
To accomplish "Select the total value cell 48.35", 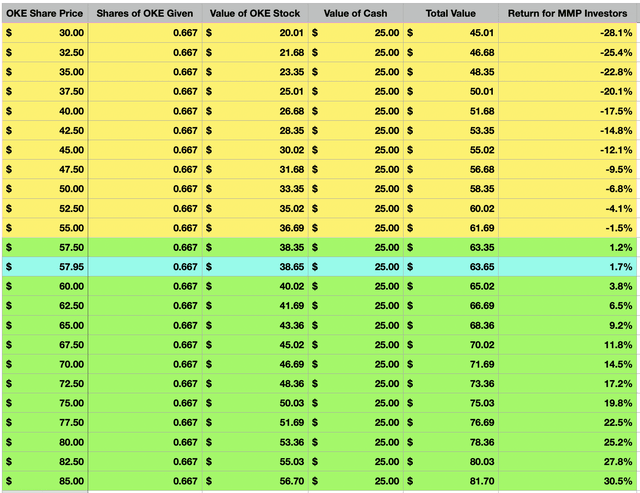I will [x=451, y=72].
